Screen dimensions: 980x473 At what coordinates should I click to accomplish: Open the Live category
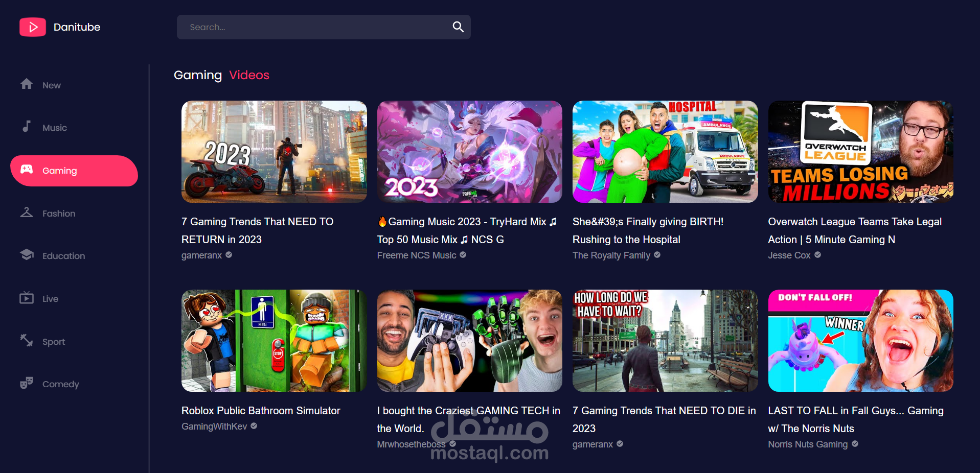coord(74,299)
